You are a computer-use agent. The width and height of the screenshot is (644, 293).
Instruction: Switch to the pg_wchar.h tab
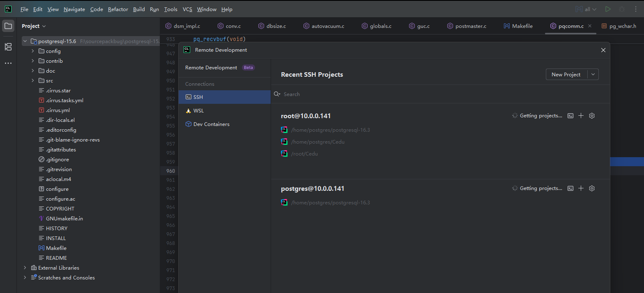coord(619,26)
